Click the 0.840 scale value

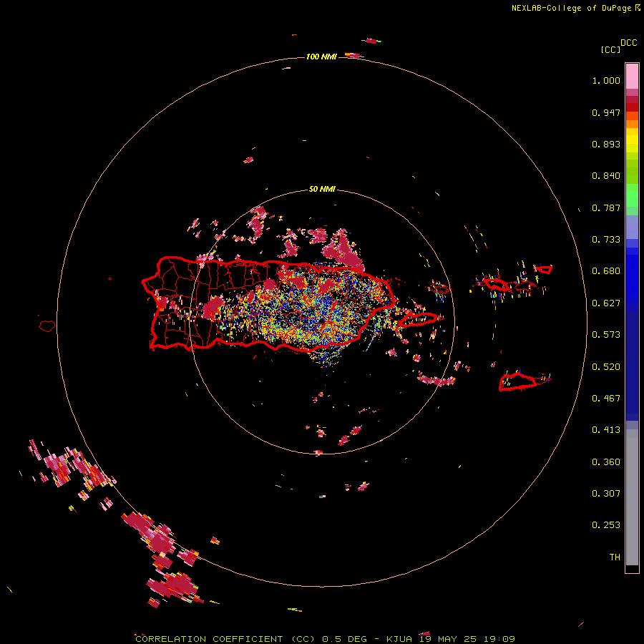(x=606, y=176)
